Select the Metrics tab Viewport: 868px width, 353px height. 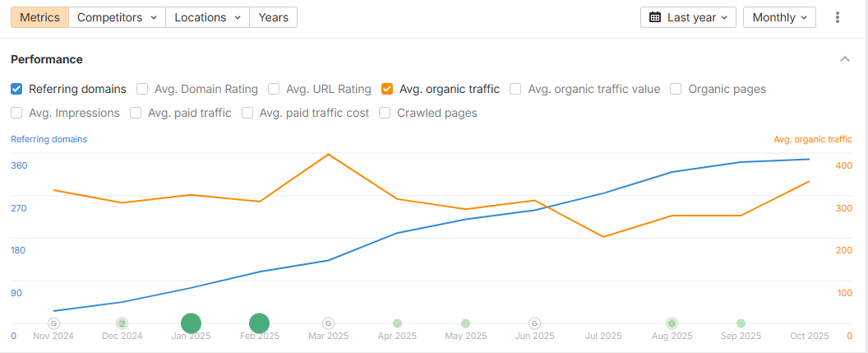(x=39, y=17)
